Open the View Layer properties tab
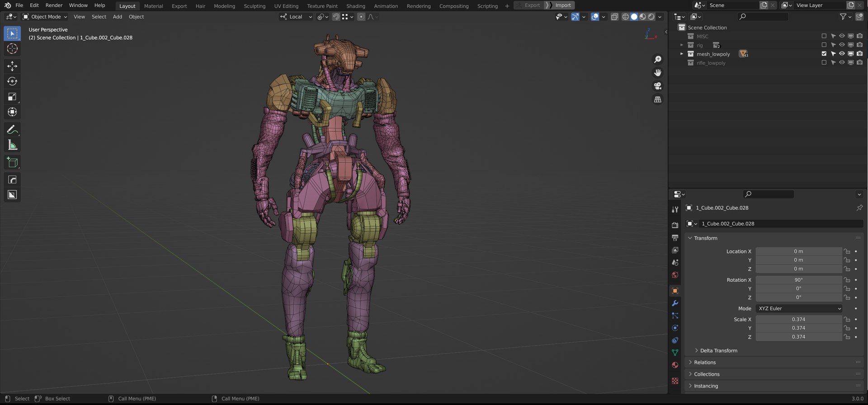The height and width of the screenshot is (405, 868). pyautogui.click(x=675, y=250)
